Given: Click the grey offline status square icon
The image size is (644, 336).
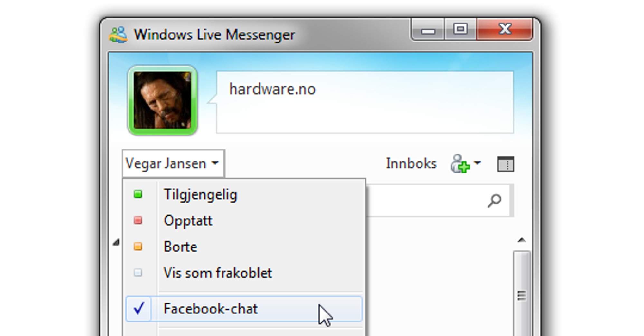Looking at the screenshot, I should [138, 273].
